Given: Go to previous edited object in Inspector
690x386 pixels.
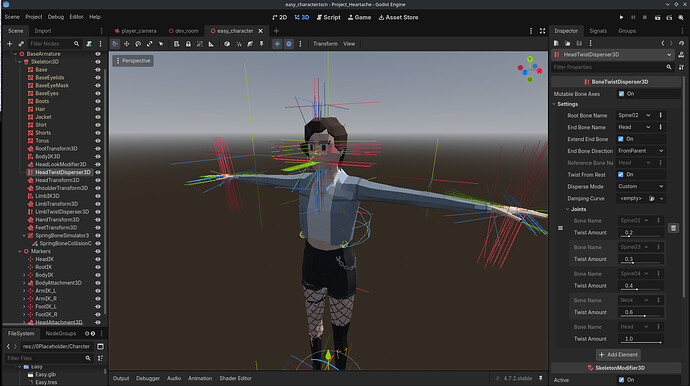Looking at the screenshot, I should pos(663,43).
